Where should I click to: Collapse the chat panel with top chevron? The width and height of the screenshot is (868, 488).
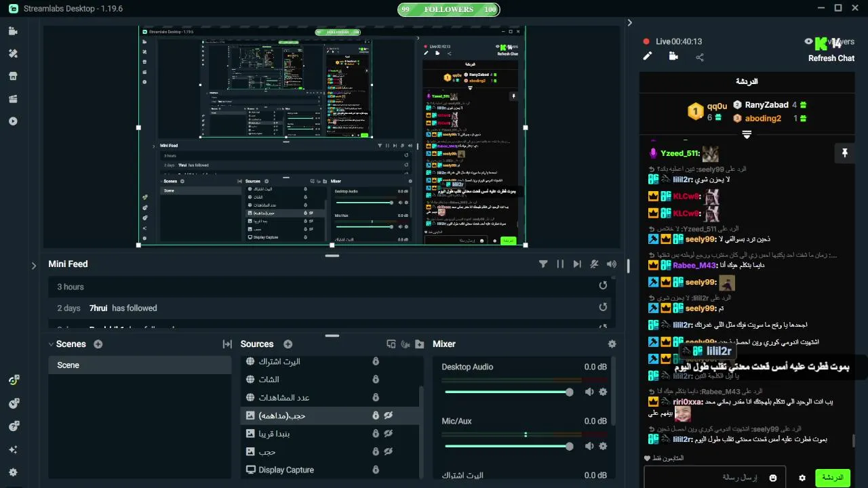pos(629,22)
